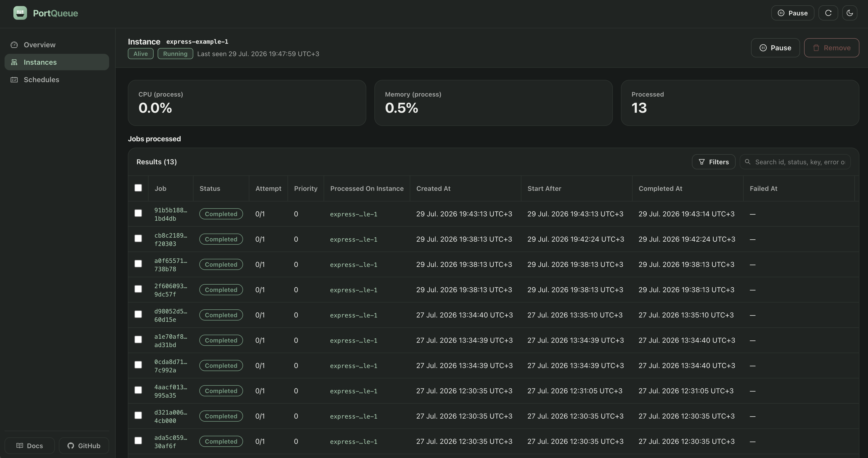This screenshot has height=458, width=868.
Task: Click the Running status badge
Action: [x=175, y=54]
